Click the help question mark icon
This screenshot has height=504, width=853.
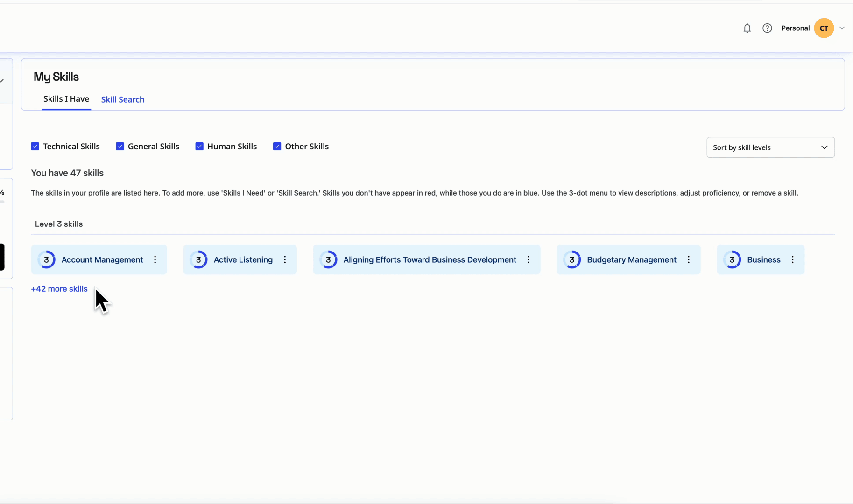pos(767,28)
